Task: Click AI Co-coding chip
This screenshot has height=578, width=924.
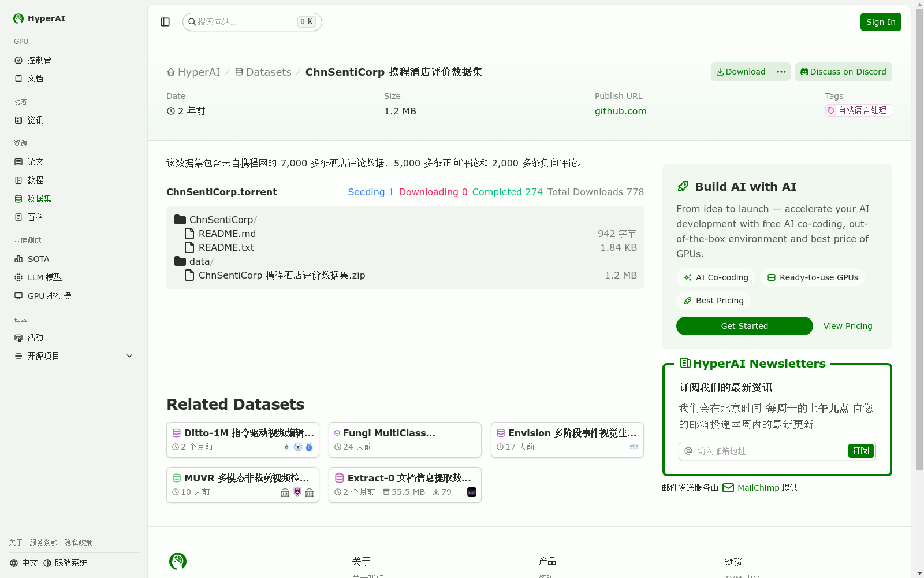Action: (716, 277)
